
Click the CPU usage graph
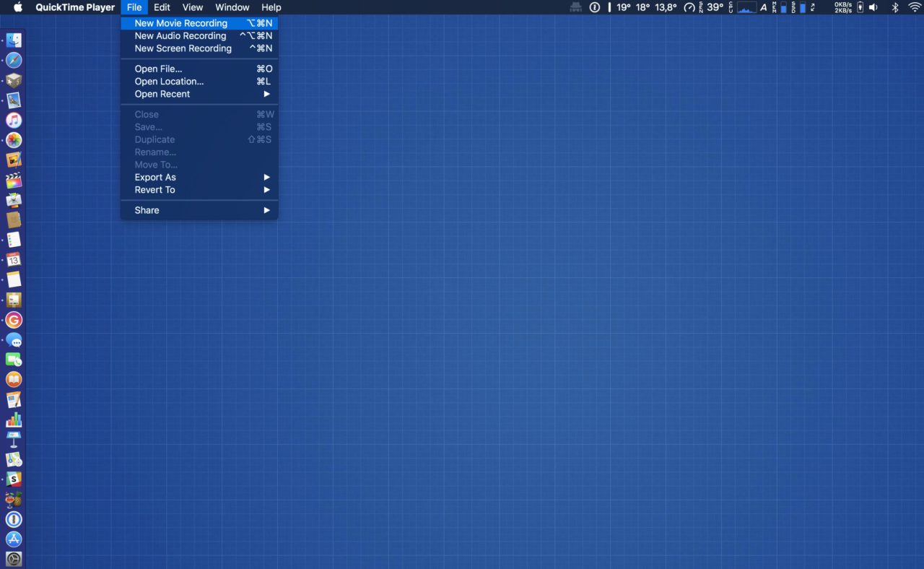pyautogui.click(x=746, y=7)
